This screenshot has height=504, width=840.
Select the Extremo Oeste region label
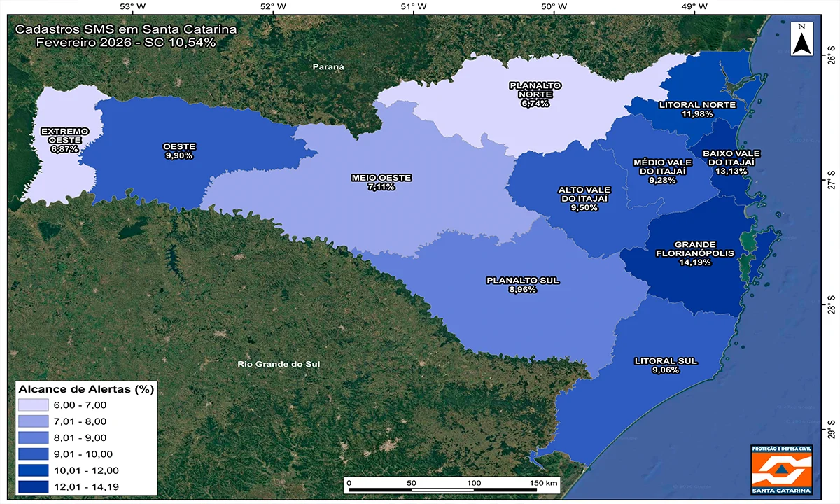[64, 140]
